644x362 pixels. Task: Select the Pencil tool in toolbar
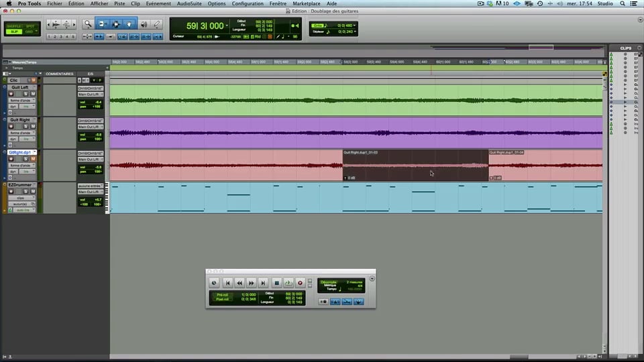pyautogui.click(x=157, y=24)
